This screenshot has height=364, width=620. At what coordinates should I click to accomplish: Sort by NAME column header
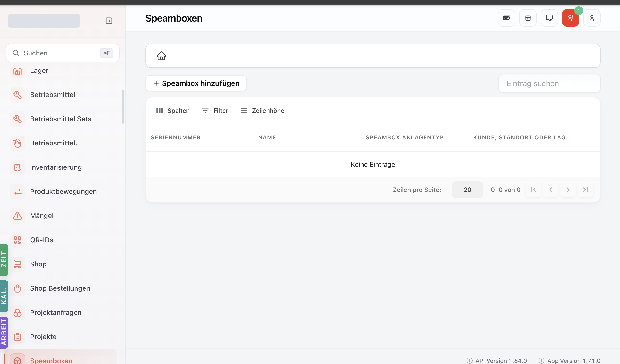point(267,137)
